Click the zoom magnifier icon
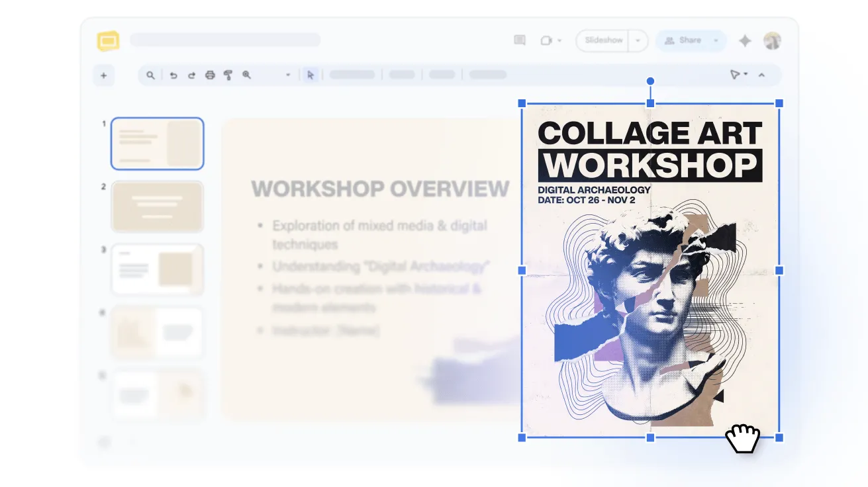Image resolution: width=868 pixels, height=487 pixels. (x=246, y=75)
